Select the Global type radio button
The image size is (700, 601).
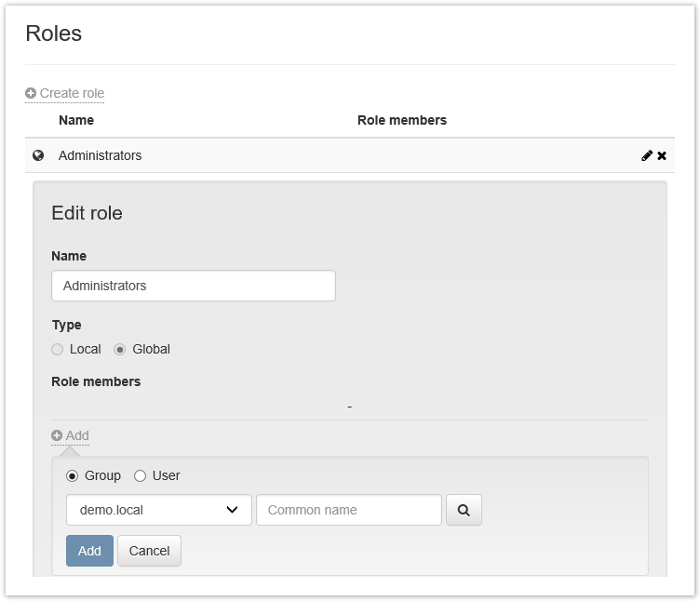[x=120, y=350]
